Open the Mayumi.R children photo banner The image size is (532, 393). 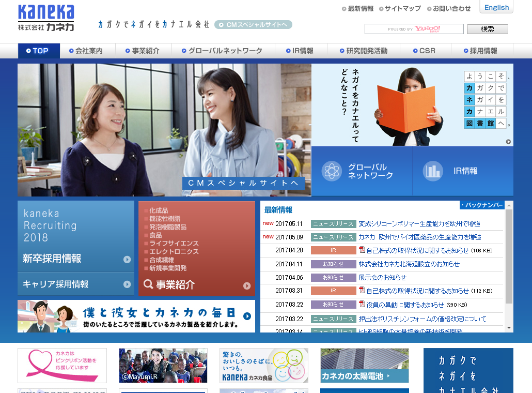click(x=163, y=366)
